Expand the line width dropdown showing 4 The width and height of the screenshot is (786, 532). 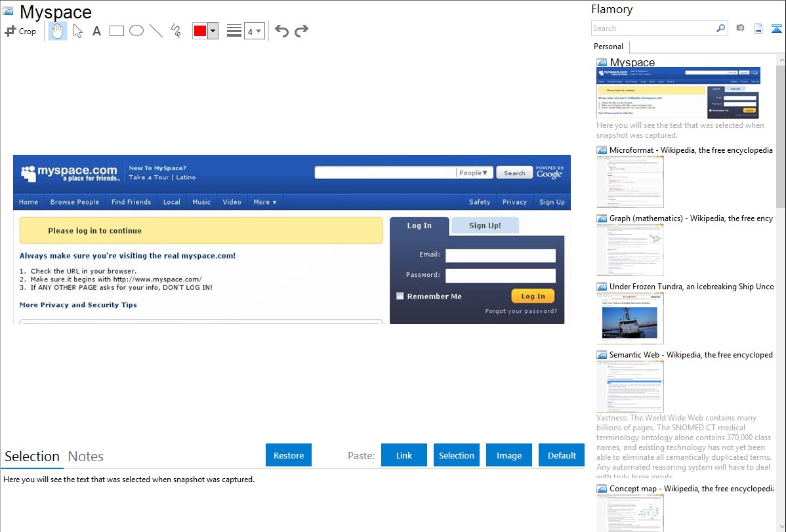pyautogui.click(x=255, y=31)
